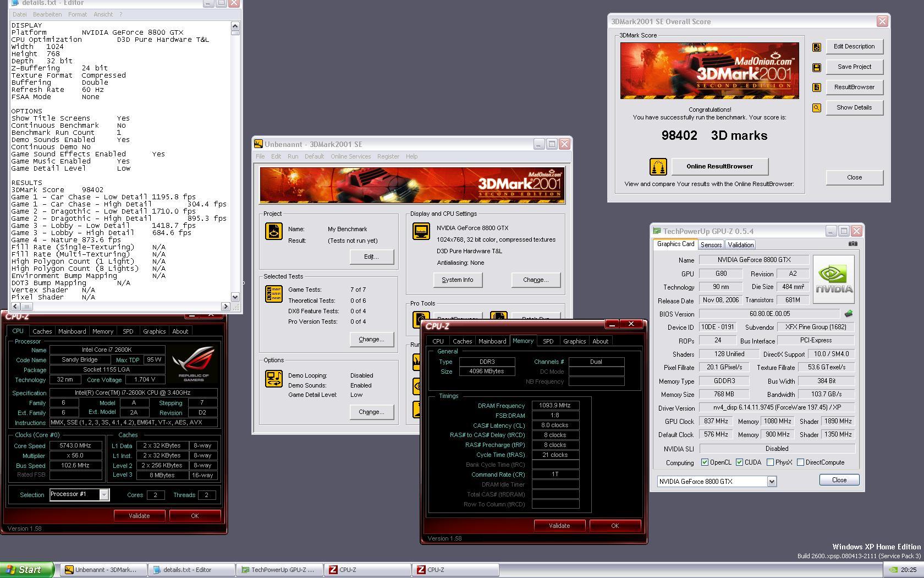Click Close button in GPU-Z
This screenshot has width=924, height=578.
pyautogui.click(x=839, y=480)
